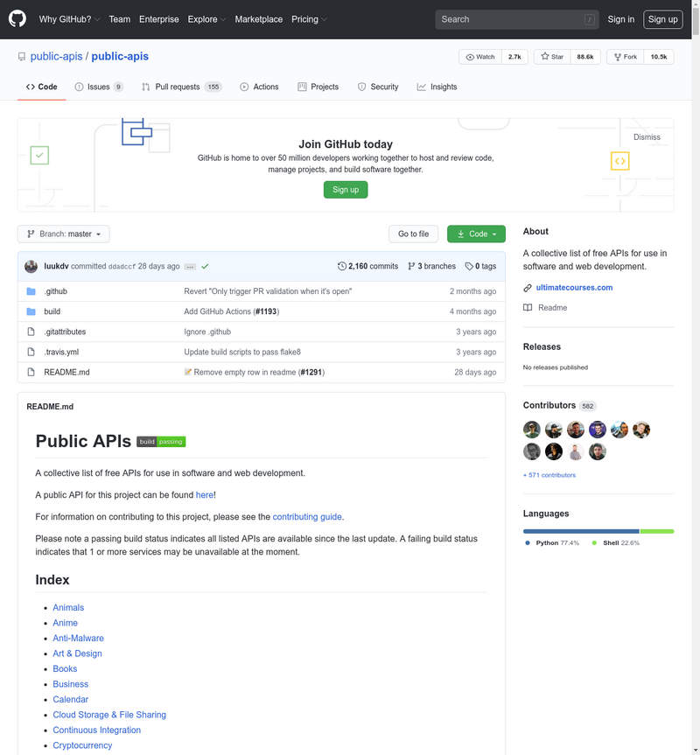
Task: Open the README.md file name
Action: pos(66,372)
